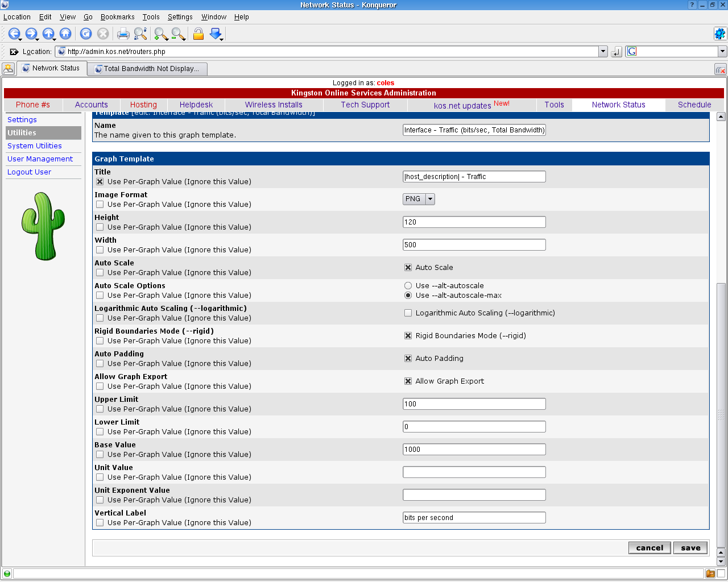This screenshot has width=728, height=582.
Task: Toggle Rigid Boundaries Mode (--rigid) checkbox
Action: (408, 335)
